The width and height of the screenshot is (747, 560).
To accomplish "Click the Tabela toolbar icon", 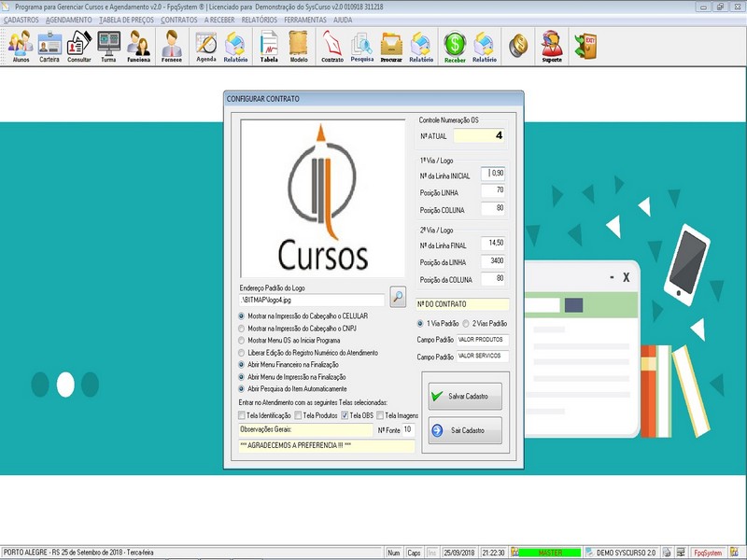I will pyautogui.click(x=269, y=45).
